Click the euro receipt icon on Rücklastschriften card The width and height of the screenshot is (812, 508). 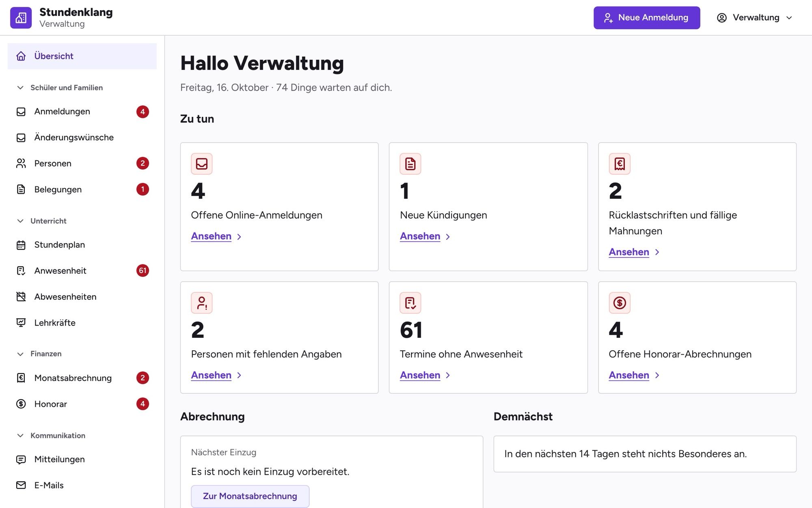coord(620,164)
